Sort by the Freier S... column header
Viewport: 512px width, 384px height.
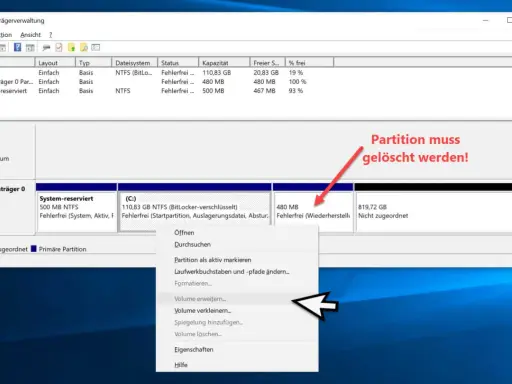268,63
